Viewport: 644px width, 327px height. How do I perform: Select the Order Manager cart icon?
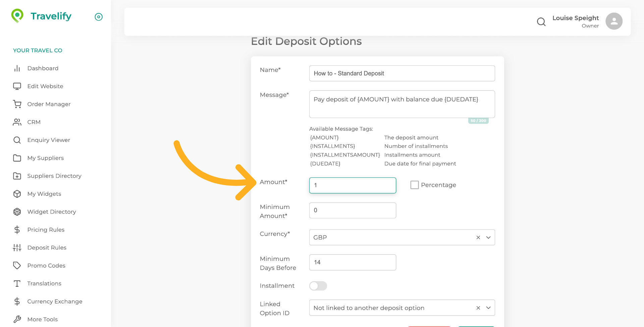(x=17, y=104)
